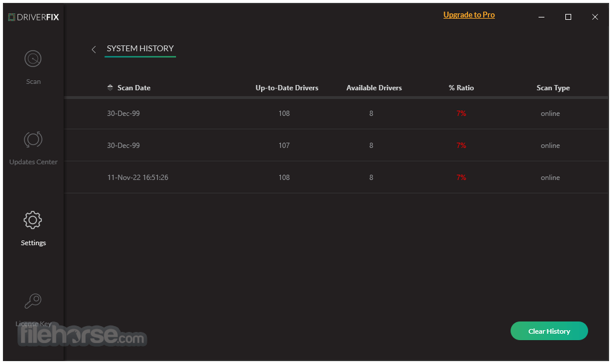Click the % Ratio column header
The width and height of the screenshot is (612, 364).
pyautogui.click(x=461, y=88)
